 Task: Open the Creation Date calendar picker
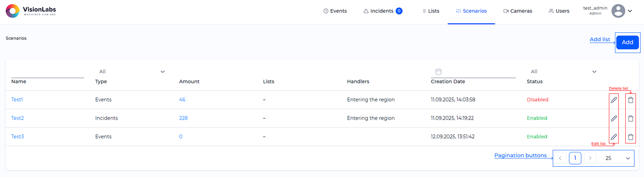click(439, 72)
